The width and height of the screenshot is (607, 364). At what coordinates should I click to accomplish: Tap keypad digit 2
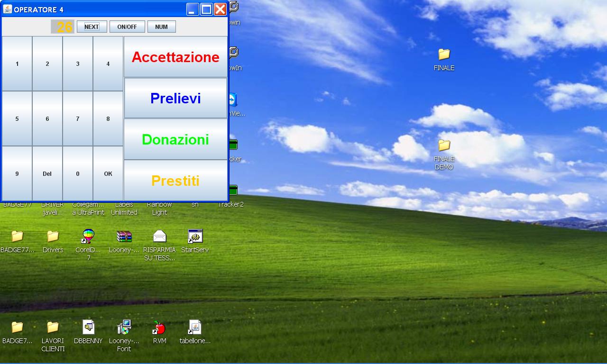click(x=47, y=64)
